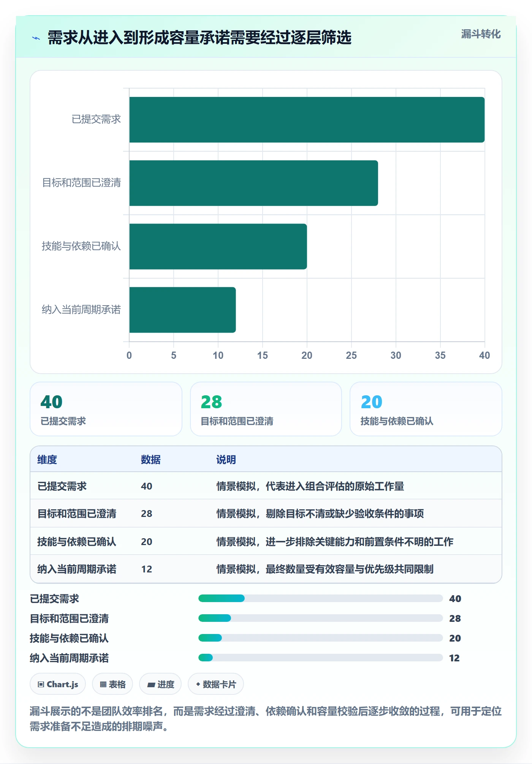The image size is (532, 764).
Task: Click the 已提交需求 progress bar showing 40
Action: click(321, 598)
